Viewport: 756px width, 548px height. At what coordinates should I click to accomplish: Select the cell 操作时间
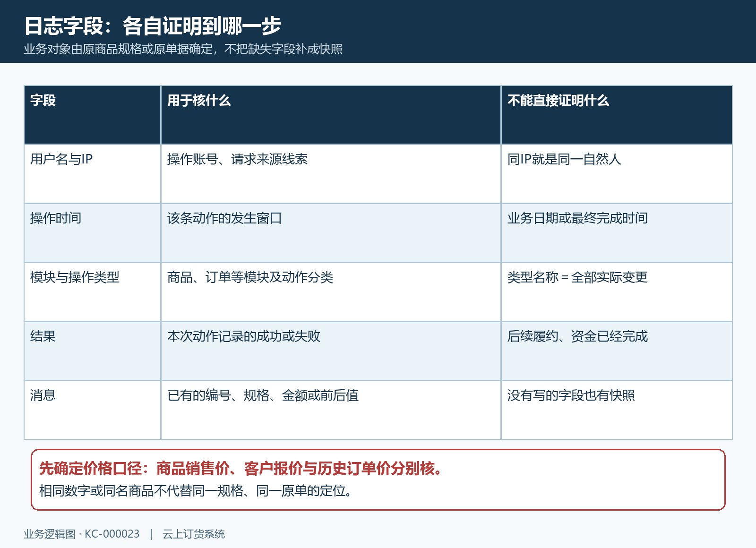click(93, 233)
